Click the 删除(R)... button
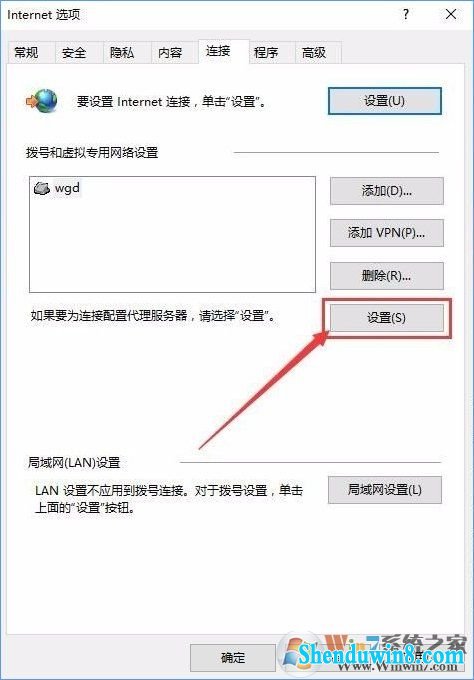 click(x=387, y=275)
